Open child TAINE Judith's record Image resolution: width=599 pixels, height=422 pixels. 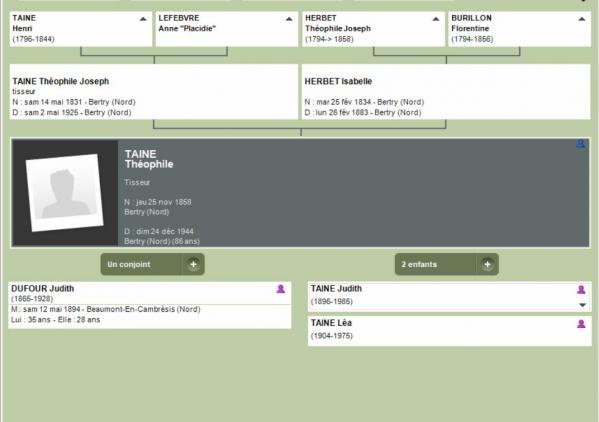pos(450,297)
